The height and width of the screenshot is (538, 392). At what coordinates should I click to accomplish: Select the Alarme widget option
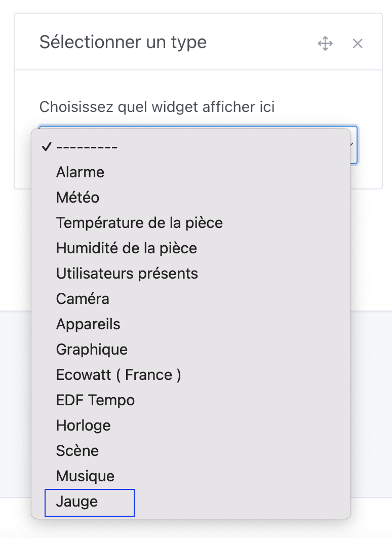(80, 172)
